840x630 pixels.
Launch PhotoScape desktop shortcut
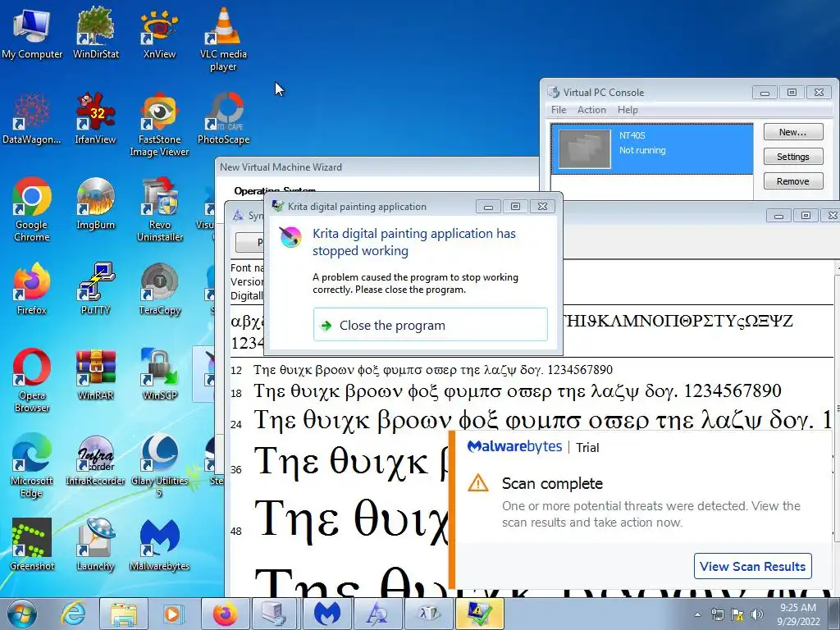pos(223,119)
